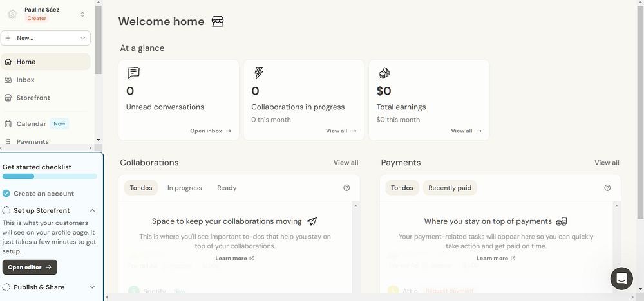Open the chat support bubble

pyautogui.click(x=621, y=278)
